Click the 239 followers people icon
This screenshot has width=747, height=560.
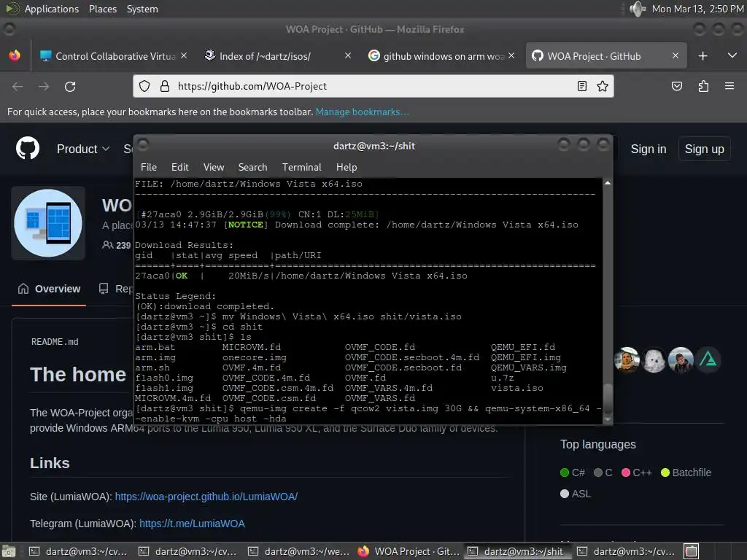108,245
